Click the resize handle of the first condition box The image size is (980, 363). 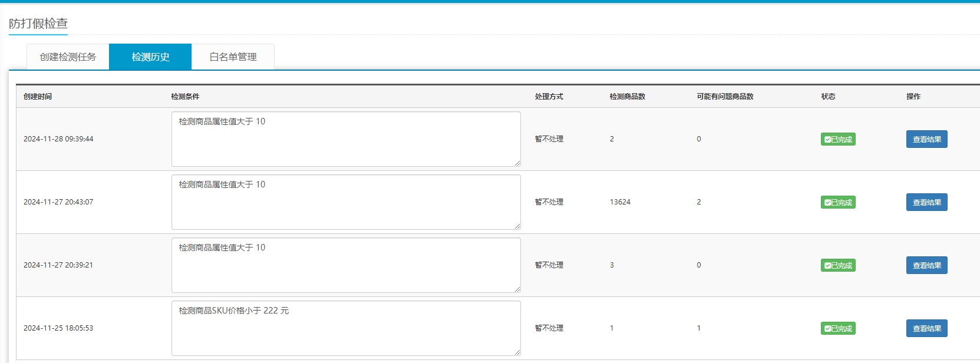[517, 163]
